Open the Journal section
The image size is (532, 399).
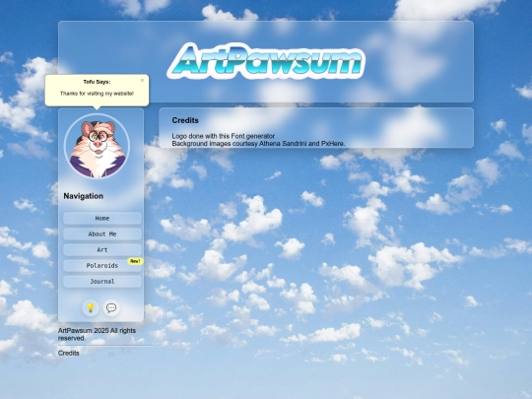(x=102, y=281)
